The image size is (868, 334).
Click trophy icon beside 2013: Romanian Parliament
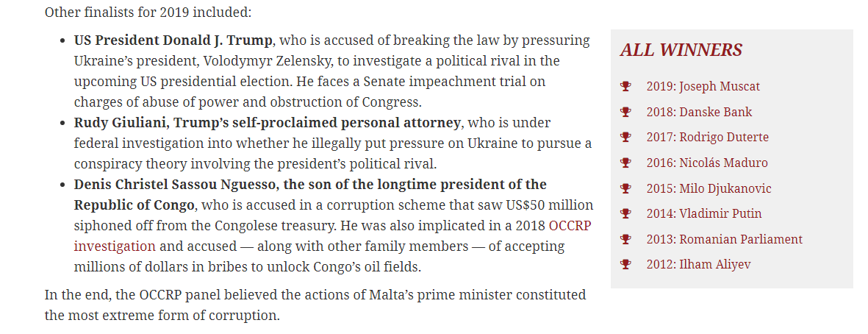point(625,239)
